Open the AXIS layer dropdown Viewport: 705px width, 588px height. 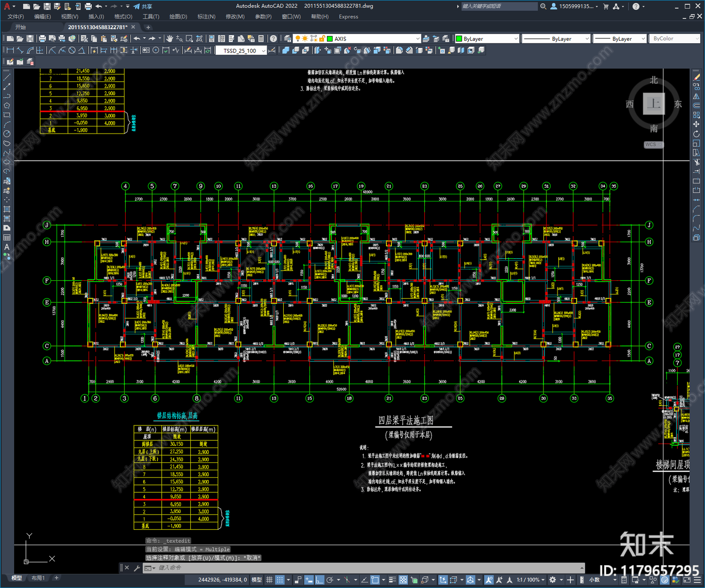coord(357,39)
